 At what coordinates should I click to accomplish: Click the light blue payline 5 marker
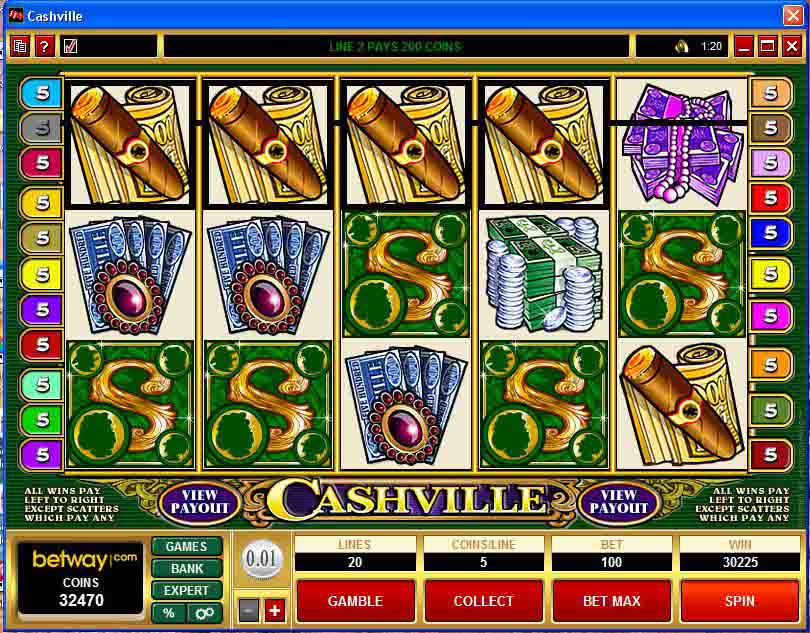41,93
